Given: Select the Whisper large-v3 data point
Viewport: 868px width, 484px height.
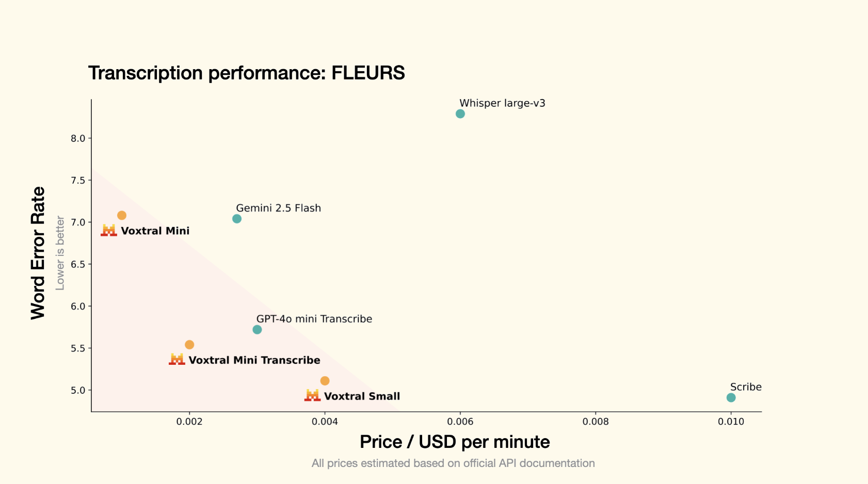Looking at the screenshot, I should tap(460, 114).
